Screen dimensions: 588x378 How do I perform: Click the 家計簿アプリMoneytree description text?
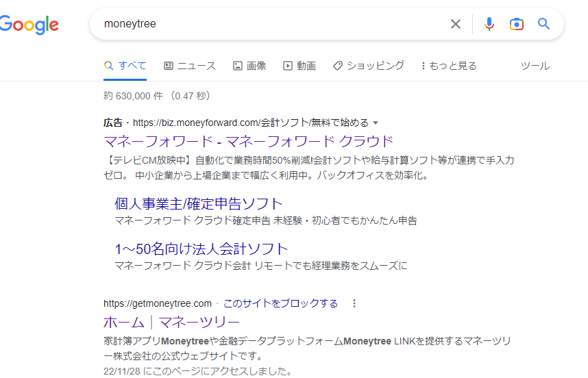click(308, 349)
